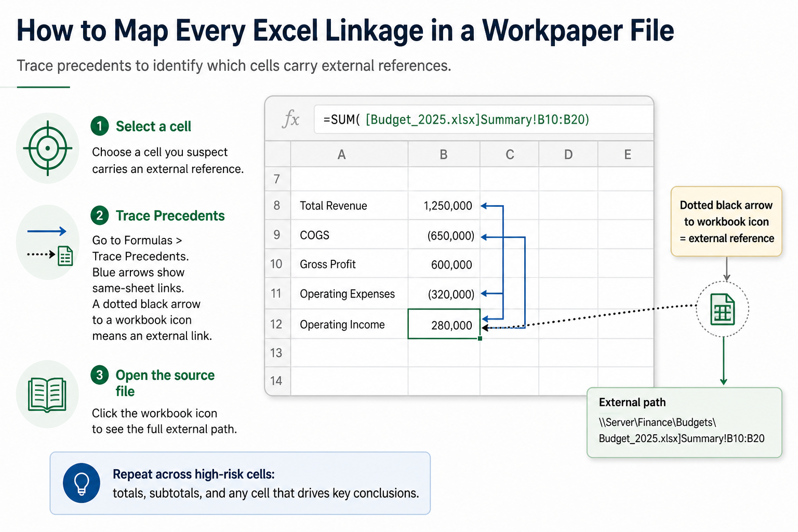Image resolution: width=798 pixels, height=532 pixels.
Task: Select row 11 header
Action: coord(277,293)
